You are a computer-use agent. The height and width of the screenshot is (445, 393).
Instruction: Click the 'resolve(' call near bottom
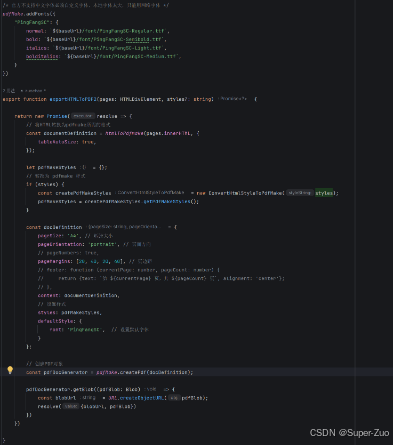(x=49, y=406)
